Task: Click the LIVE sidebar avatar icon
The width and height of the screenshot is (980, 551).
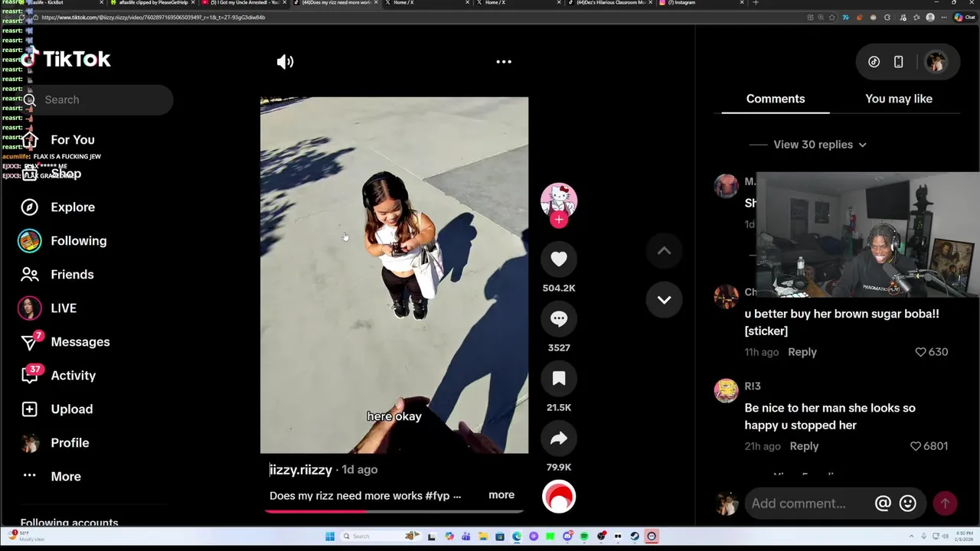Action: (x=29, y=308)
